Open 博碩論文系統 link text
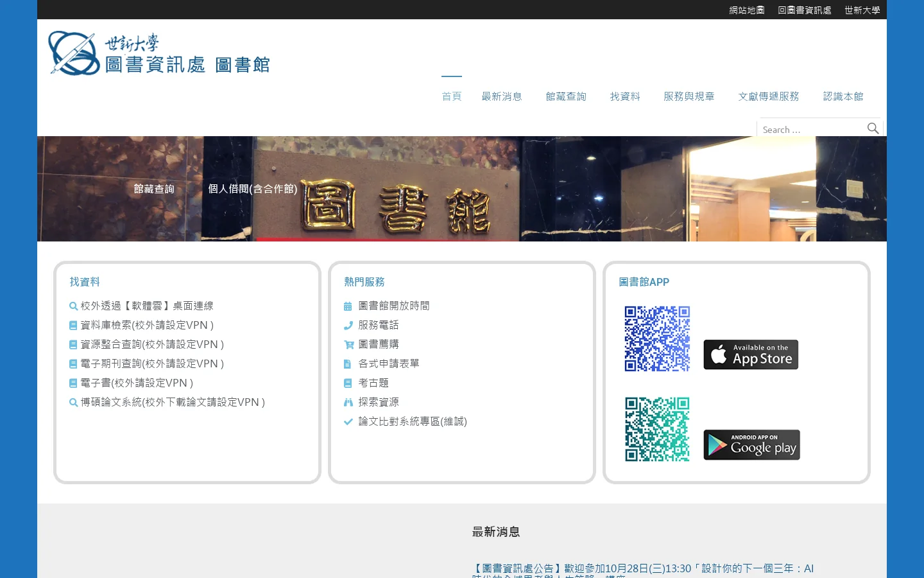Viewport: 924px width, 578px height. [173, 402]
